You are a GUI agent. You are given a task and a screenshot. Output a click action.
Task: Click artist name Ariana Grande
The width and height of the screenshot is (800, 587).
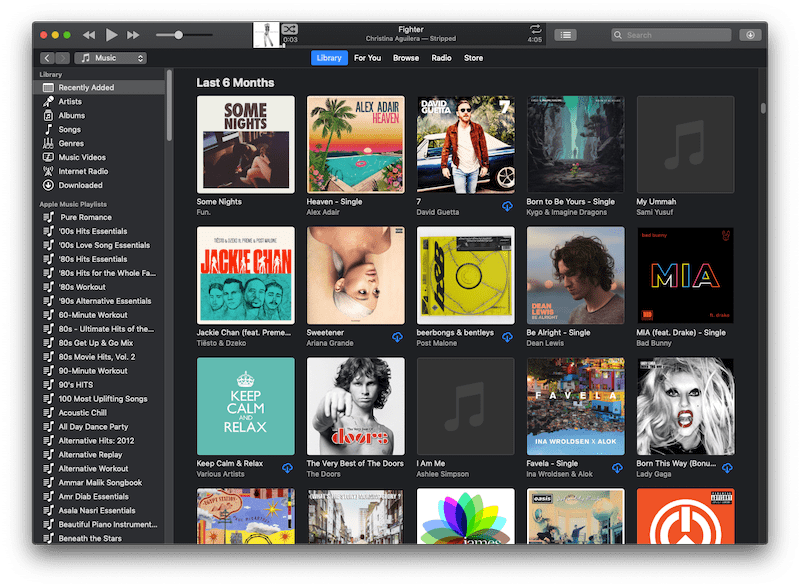pos(330,343)
